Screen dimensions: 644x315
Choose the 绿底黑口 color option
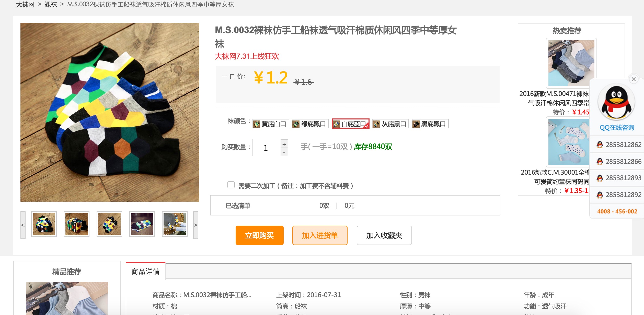click(310, 124)
